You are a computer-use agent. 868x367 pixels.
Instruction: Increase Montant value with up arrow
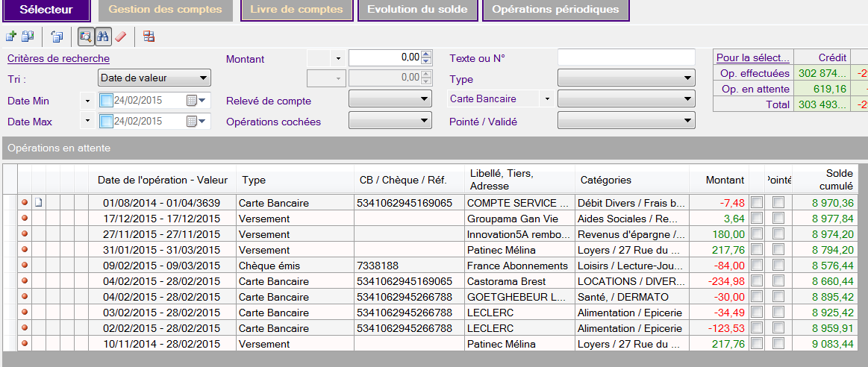point(426,54)
